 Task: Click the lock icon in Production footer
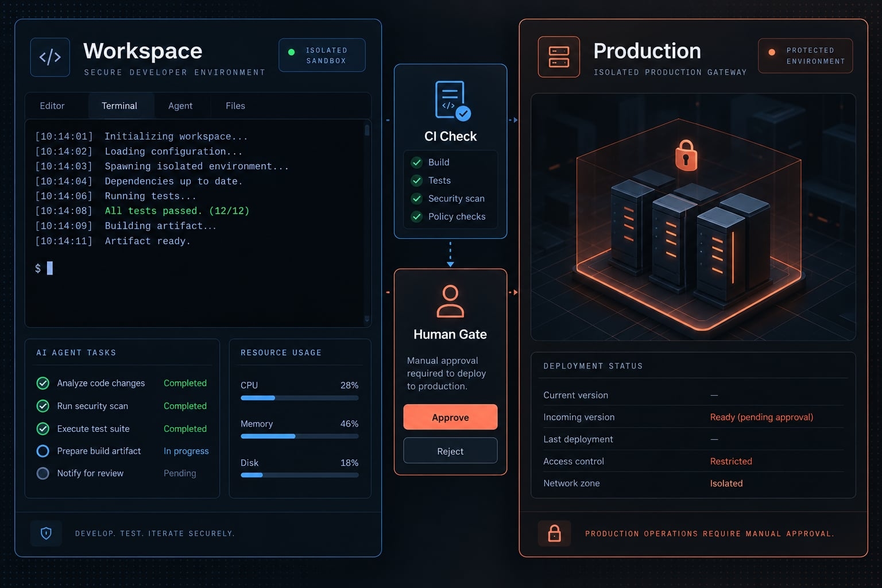(x=554, y=533)
